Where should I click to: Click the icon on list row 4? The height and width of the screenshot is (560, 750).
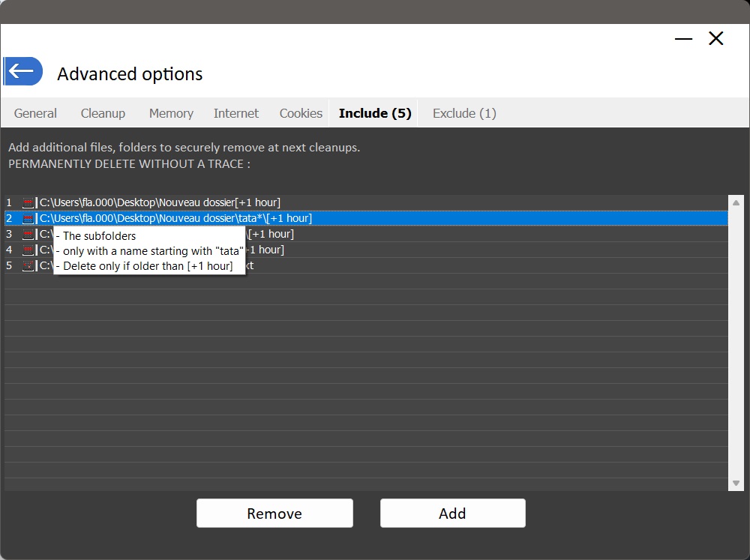28,250
